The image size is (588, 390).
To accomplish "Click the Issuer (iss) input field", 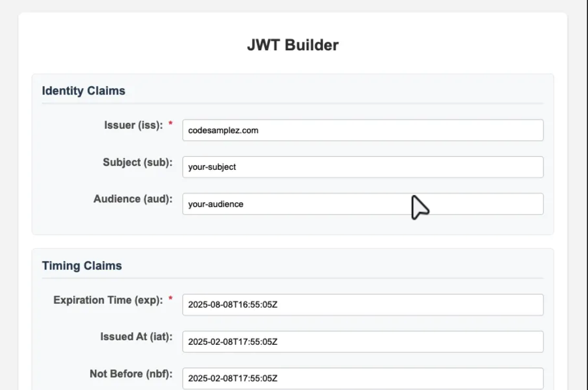I will 363,130.
